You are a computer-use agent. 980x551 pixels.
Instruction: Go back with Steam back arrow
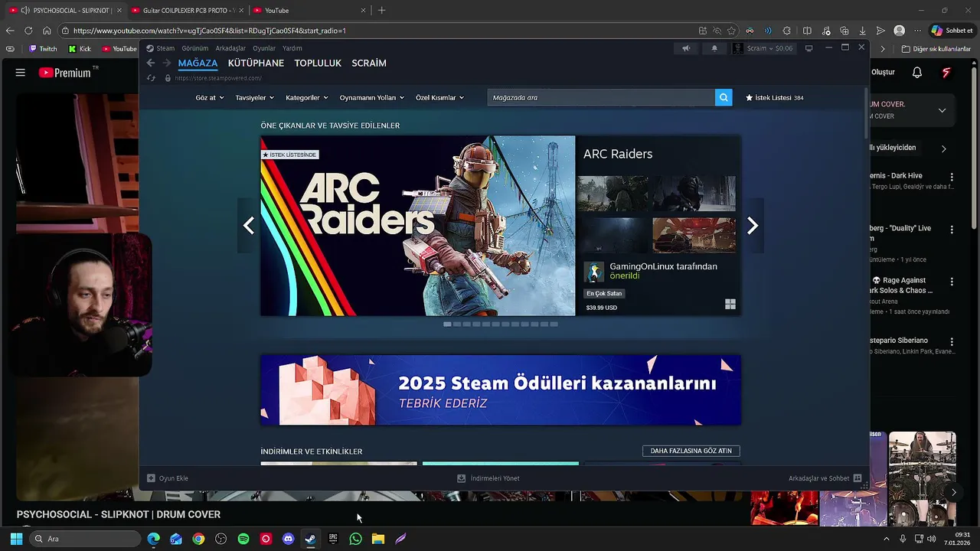point(151,63)
